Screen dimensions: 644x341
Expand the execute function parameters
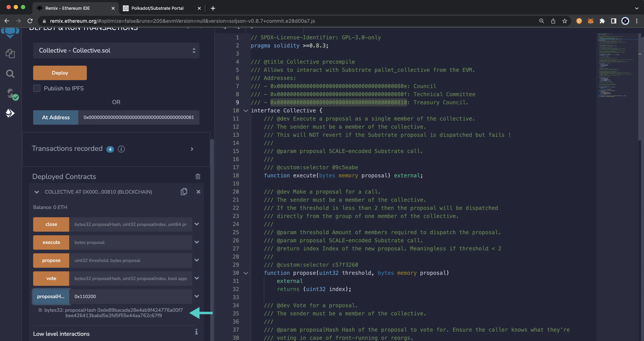coord(197,242)
